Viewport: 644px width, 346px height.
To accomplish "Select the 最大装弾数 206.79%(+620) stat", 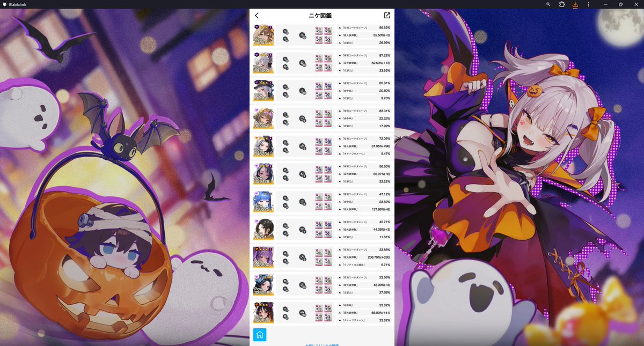I will [364, 257].
